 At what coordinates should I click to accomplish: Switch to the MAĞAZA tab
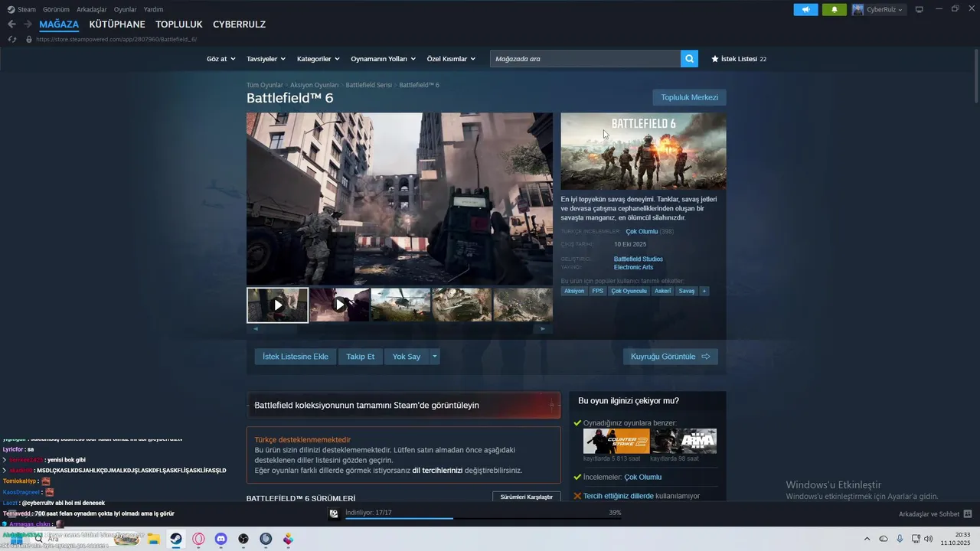click(x=59, y=24)
